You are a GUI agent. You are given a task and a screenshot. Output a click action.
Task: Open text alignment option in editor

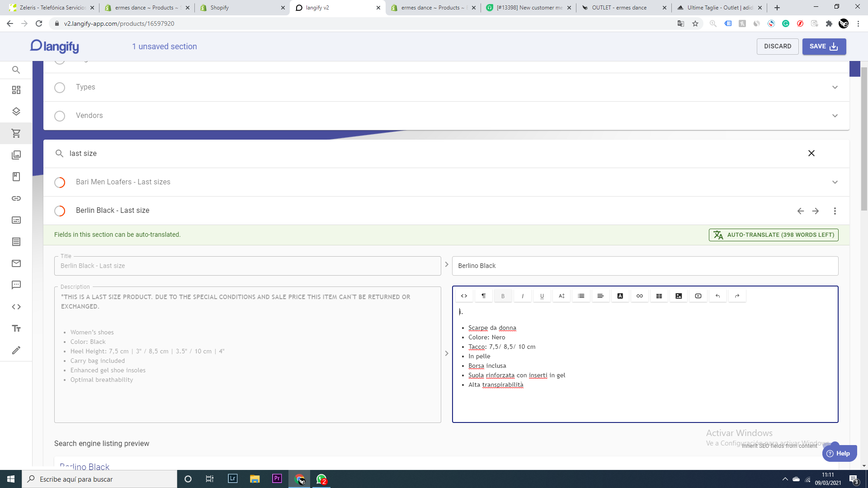click(600, 296)
